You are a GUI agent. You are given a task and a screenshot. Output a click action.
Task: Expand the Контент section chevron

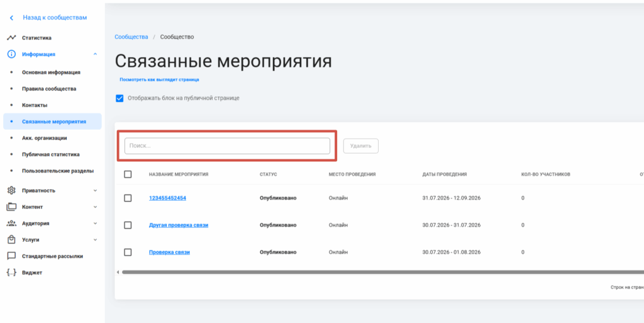[x=96, y=207]
